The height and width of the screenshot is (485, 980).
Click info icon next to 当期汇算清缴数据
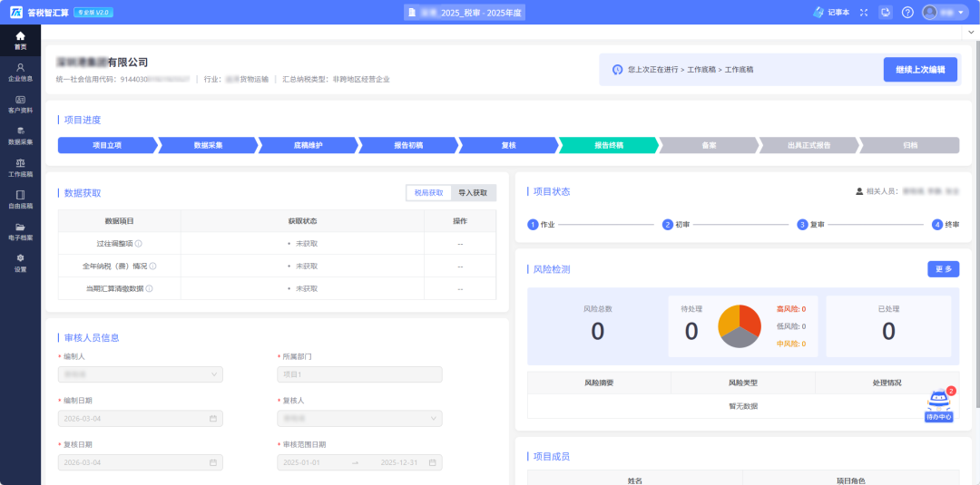(150, 288)
